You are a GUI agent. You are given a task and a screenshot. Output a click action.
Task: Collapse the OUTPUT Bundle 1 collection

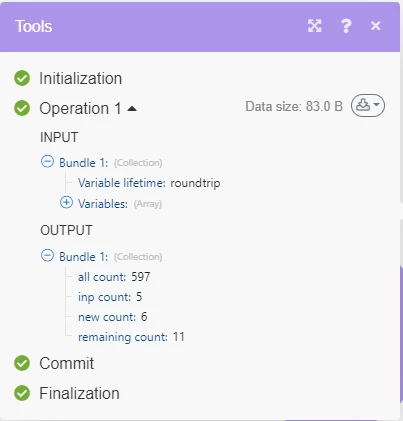tap(47, 256)
